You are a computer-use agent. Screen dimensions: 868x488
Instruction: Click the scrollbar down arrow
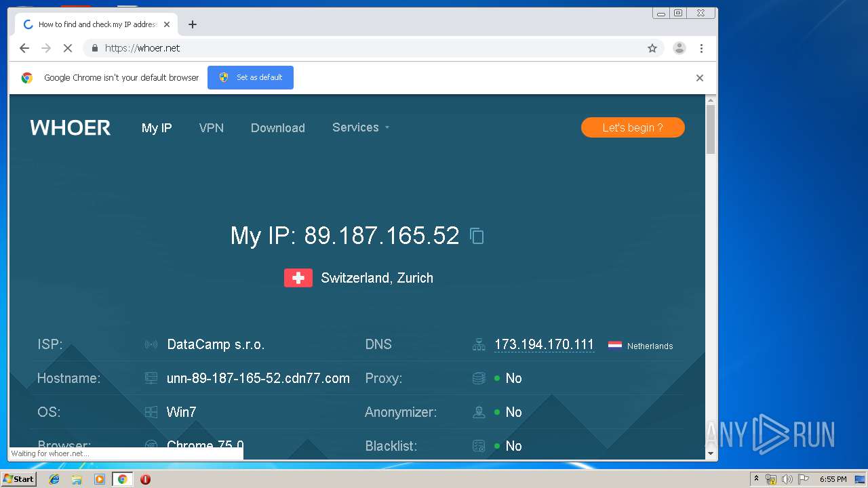[711, 453]
